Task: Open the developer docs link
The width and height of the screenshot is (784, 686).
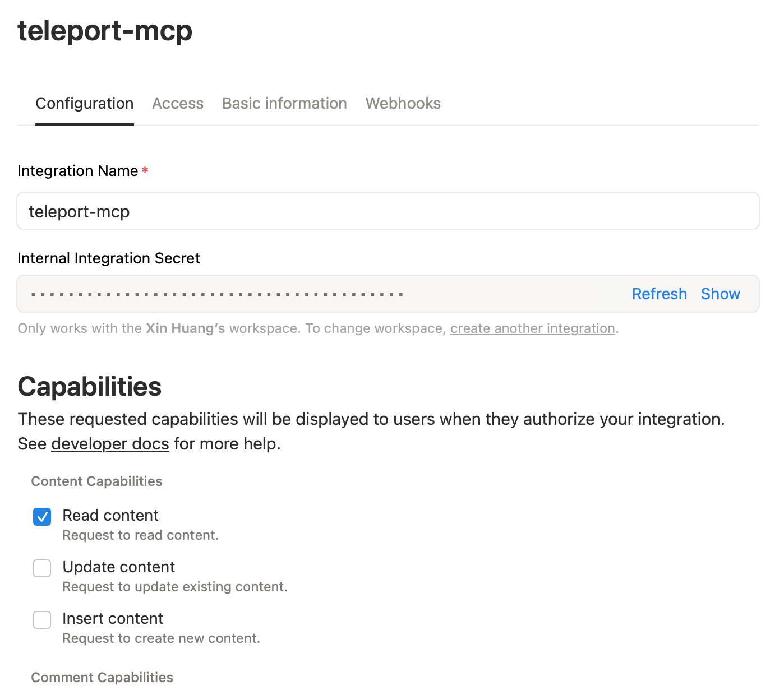Action: click(110, 443)
